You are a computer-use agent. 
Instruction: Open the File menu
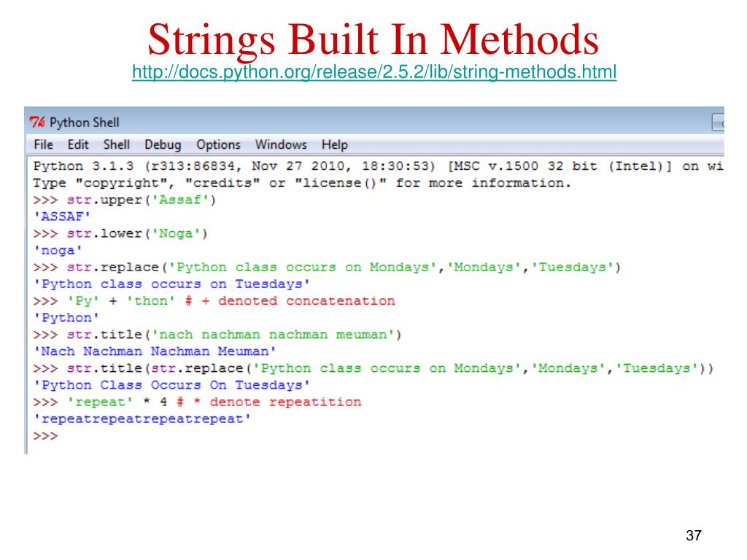coord(43,145)
